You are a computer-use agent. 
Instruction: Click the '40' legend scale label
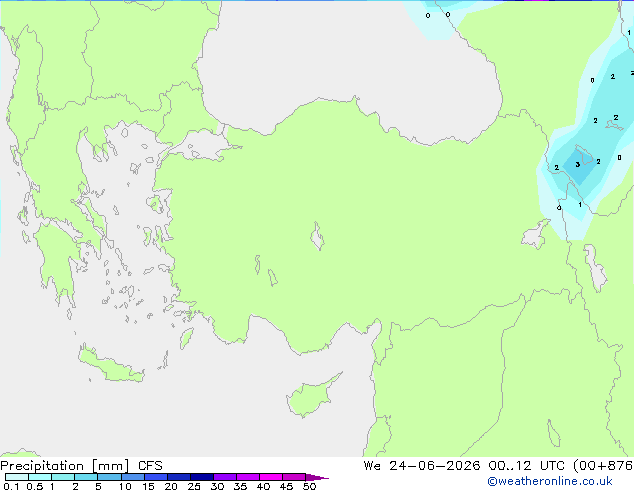pos(263,486)
